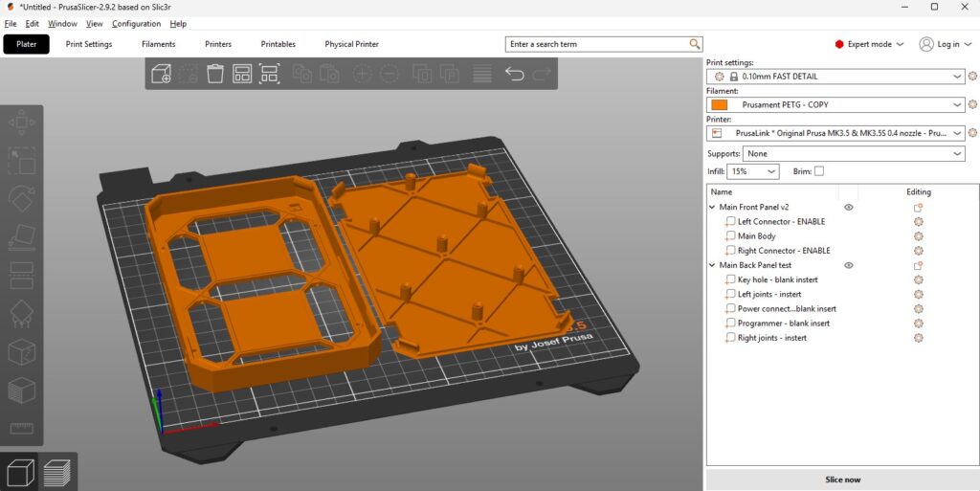Open the Filament preset dropdown
Viewport: 980px width, 491px height.
point(957,104)
